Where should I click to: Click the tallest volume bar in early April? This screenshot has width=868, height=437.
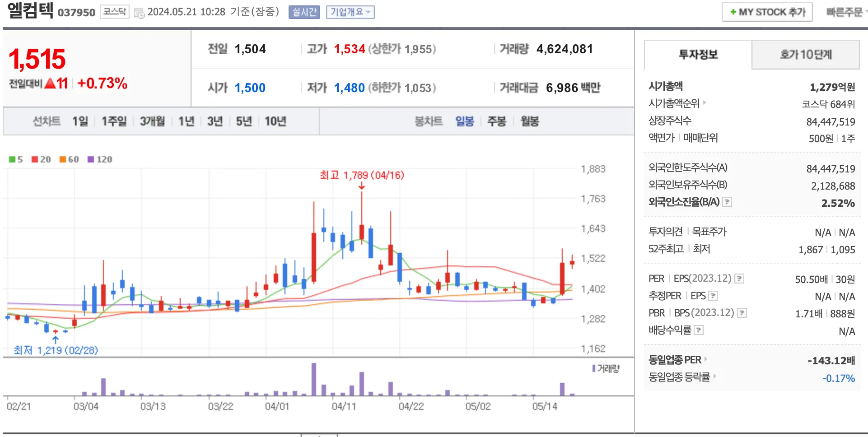tap(314, 379)
